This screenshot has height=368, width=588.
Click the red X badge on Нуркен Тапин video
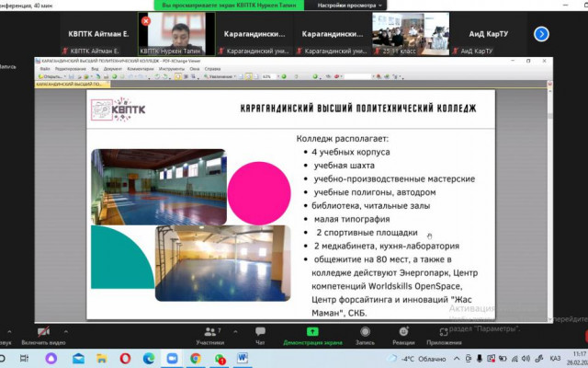click(146, 21)
